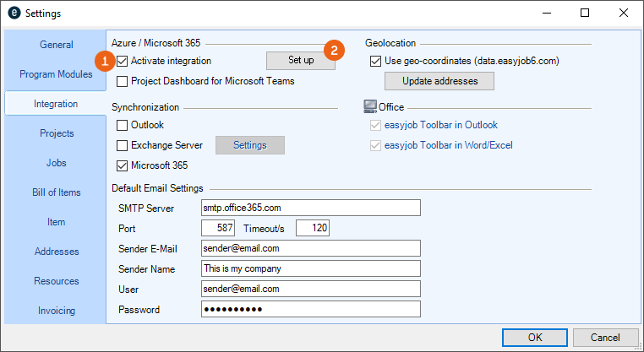Toggle the Activate integration checkbox
The width and height of the screenshot is (644, 352).
[123, 61]
